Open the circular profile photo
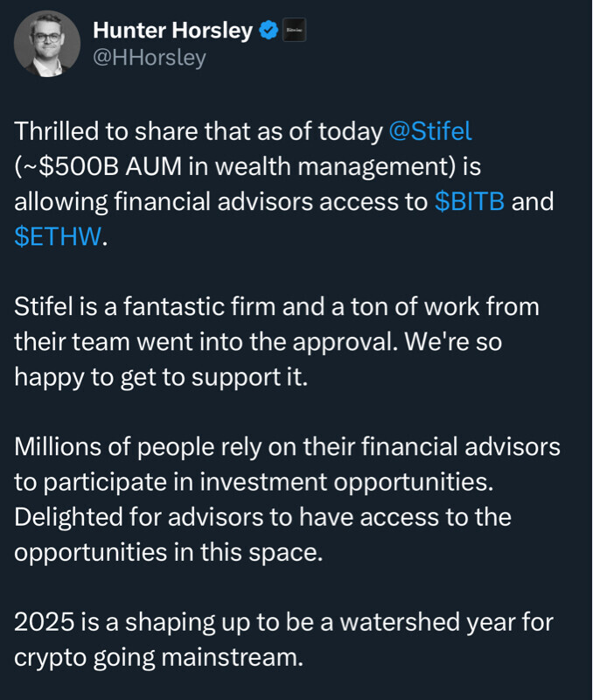 pyautogui.click(x=47, y=44)
